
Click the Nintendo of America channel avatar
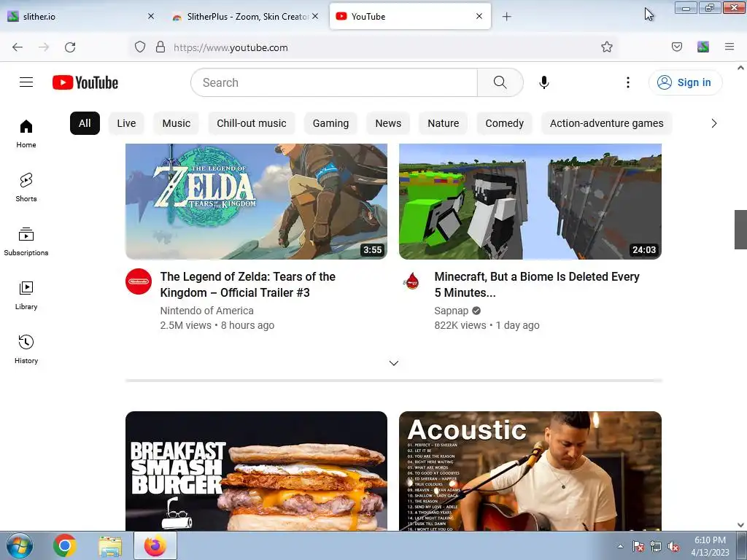[x=139, y=281]
